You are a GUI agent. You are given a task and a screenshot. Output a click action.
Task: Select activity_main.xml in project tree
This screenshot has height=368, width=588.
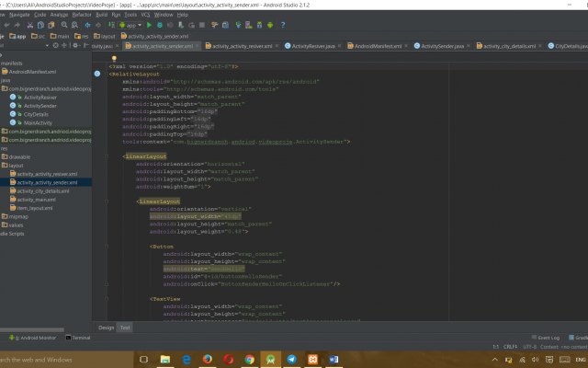[33, 200]
